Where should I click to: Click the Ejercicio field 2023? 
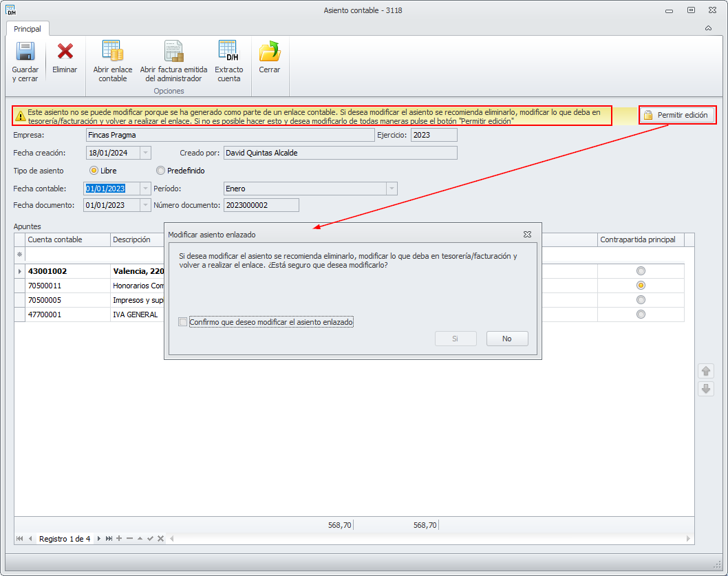434,135
